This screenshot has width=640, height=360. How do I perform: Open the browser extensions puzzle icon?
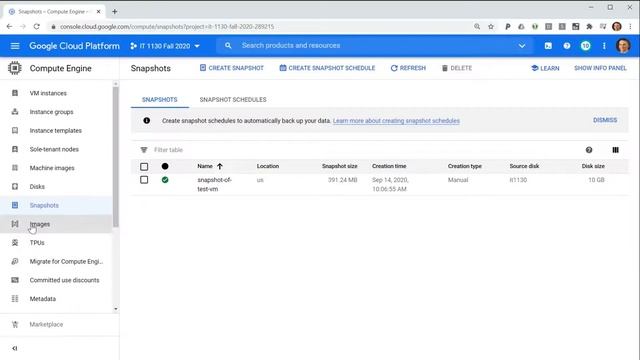tap(589, 27)
